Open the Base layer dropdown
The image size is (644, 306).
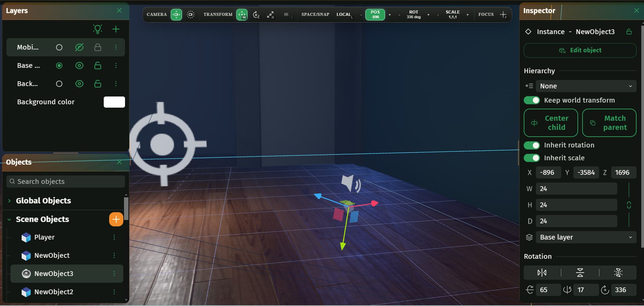click(586, 237)
